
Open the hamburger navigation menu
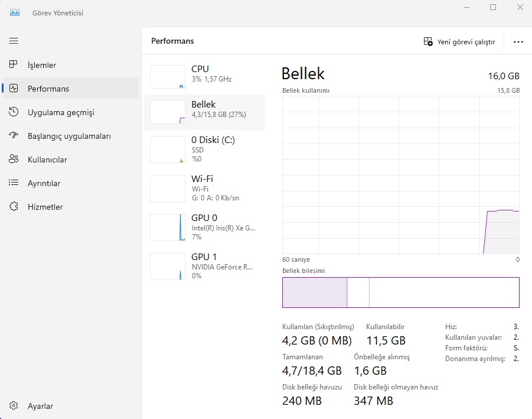point(14,41)
